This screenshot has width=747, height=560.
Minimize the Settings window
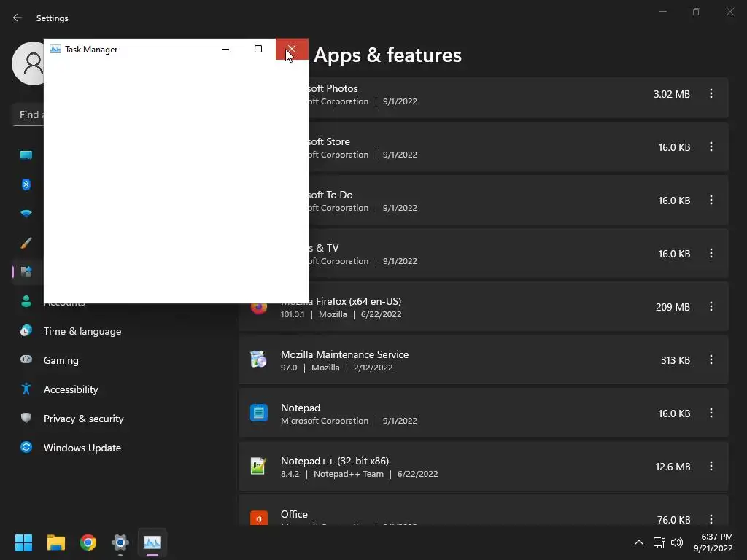tap(662, 12)
